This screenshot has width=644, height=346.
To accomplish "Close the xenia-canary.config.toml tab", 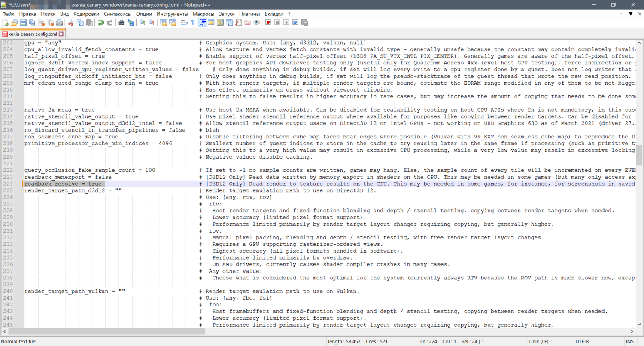I will (61, 34).
